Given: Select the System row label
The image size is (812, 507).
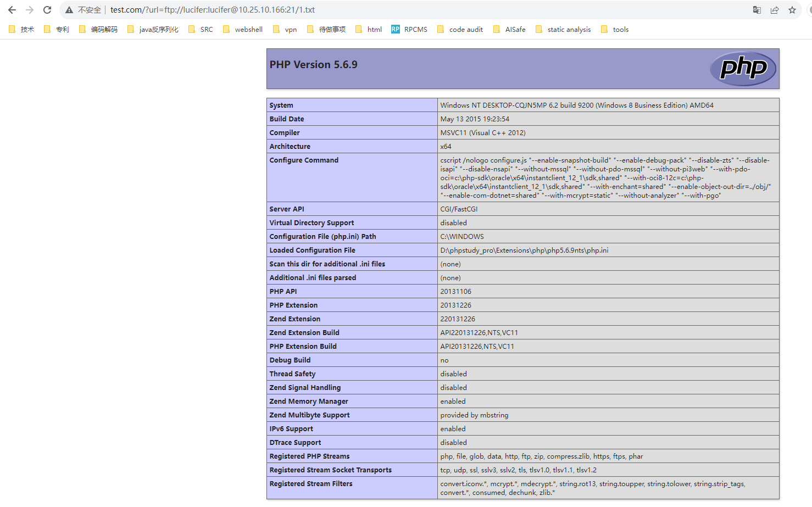Looking at the screenshot, I should (281, 105).
